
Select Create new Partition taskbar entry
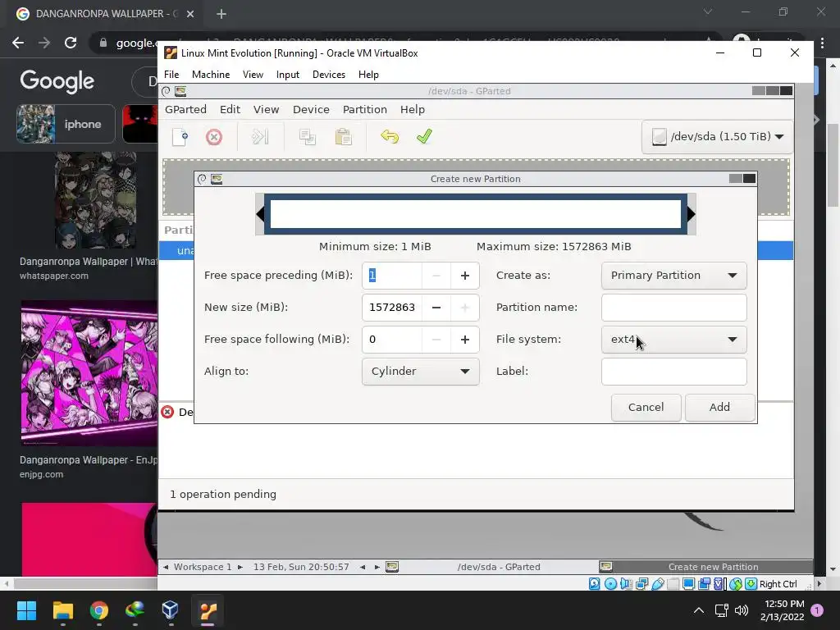(x=705, y=567)
